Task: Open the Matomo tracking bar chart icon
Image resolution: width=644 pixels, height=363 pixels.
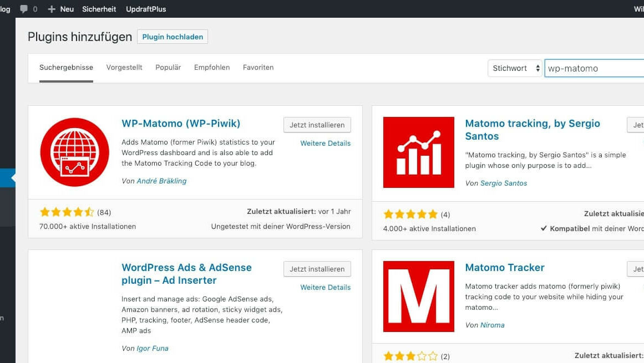Action: [419, 152]
